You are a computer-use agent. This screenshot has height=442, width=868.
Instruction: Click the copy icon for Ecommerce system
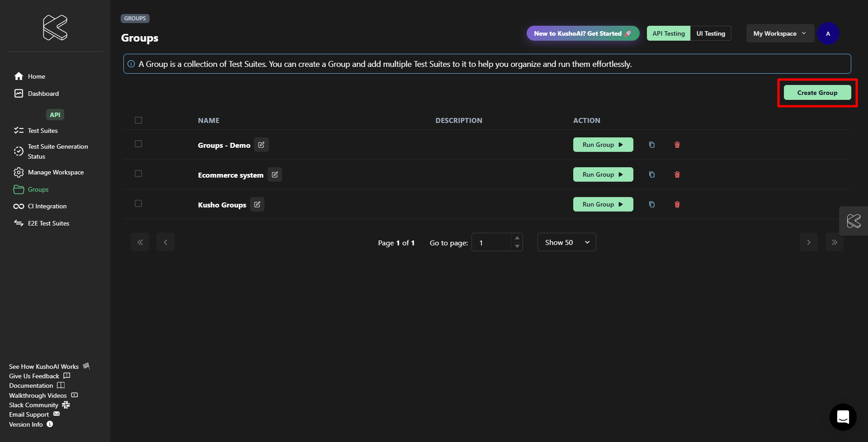[651, 174]
